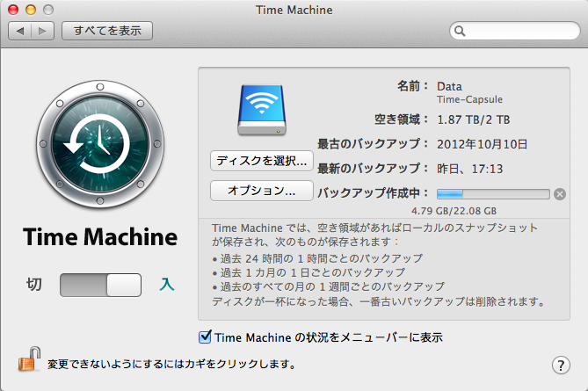The width and height of the screenshot is (588, 391).
Task: Click the 最古のバックアップ label
Action: [374, 144]
